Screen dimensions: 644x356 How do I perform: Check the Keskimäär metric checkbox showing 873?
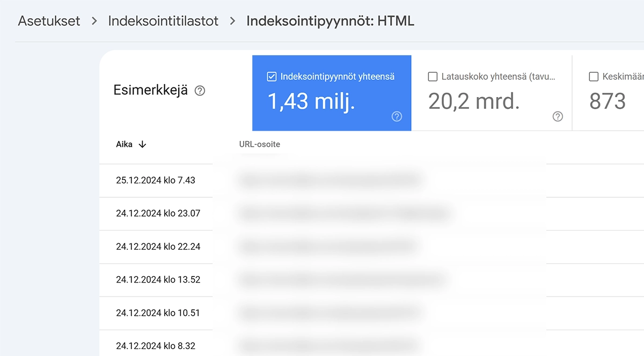click(594, 77)
